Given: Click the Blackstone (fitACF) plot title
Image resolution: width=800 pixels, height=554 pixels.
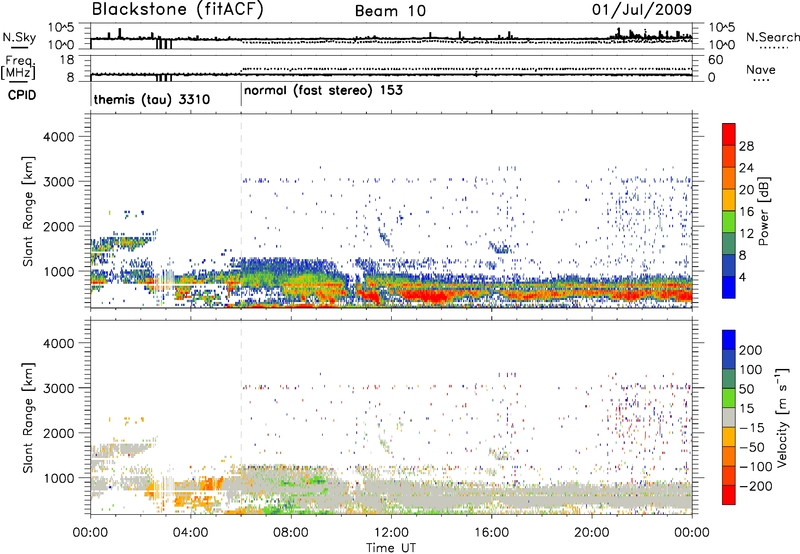Looking at the screenshot, I should (x=177, y=9).
